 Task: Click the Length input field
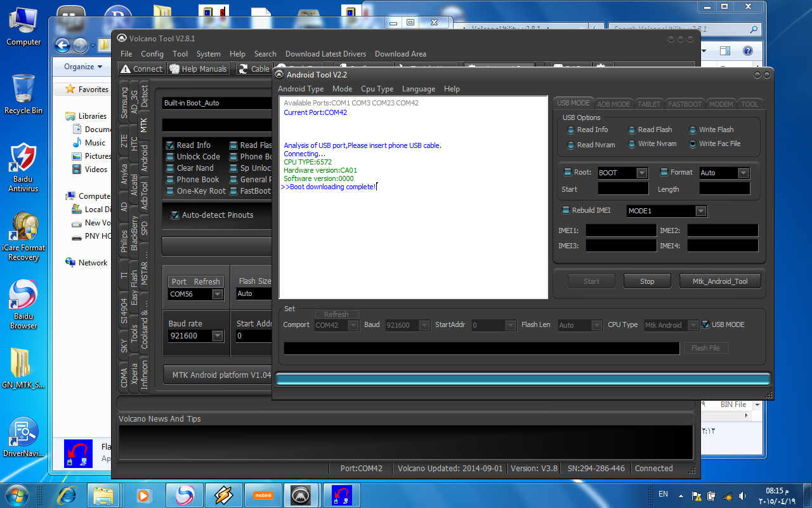[x=724, y=189]
